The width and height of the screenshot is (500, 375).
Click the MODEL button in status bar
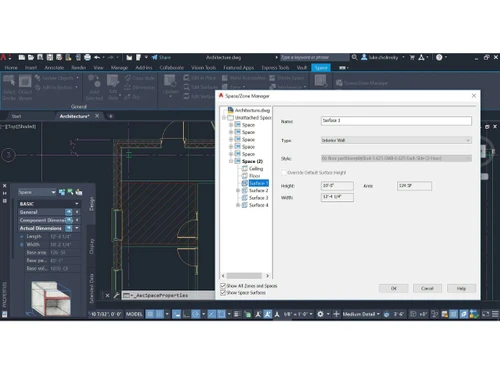(134, 314)
